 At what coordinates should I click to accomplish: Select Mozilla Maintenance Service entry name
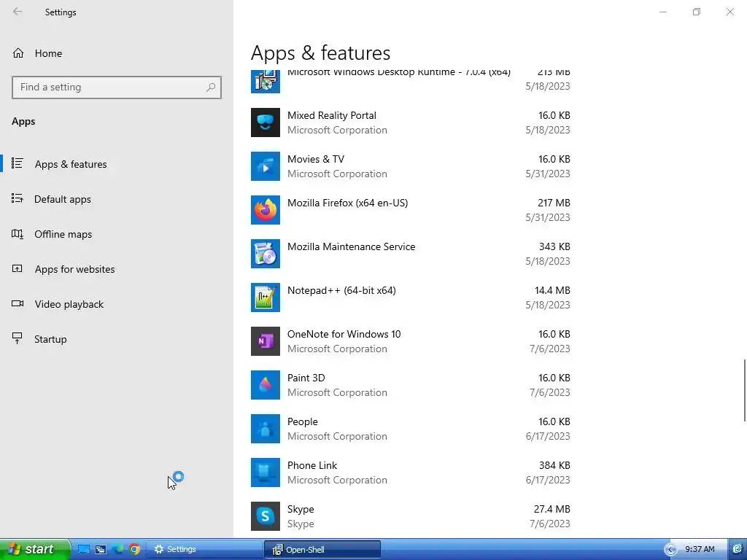click(x=351, y=246)
